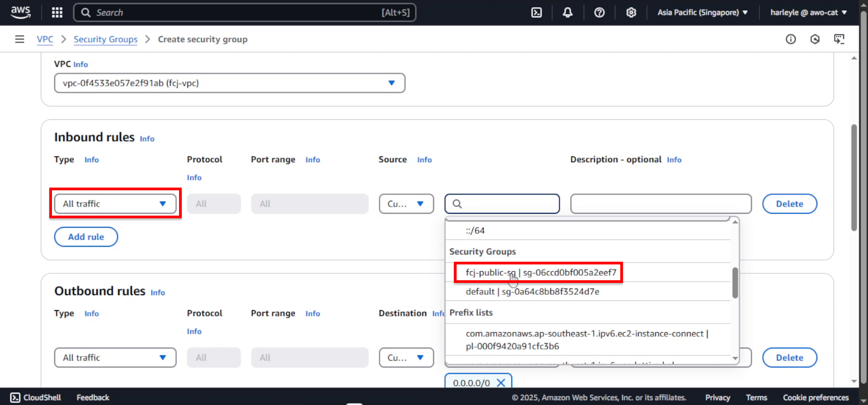
Task: Go to the Security Groups breadcrumb
Action: 105,39
